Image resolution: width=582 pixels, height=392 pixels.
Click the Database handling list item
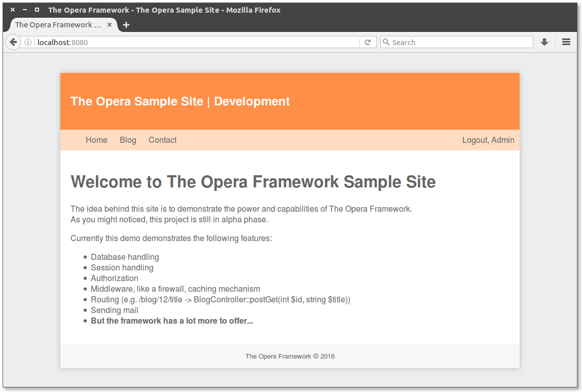pos(125,257)
